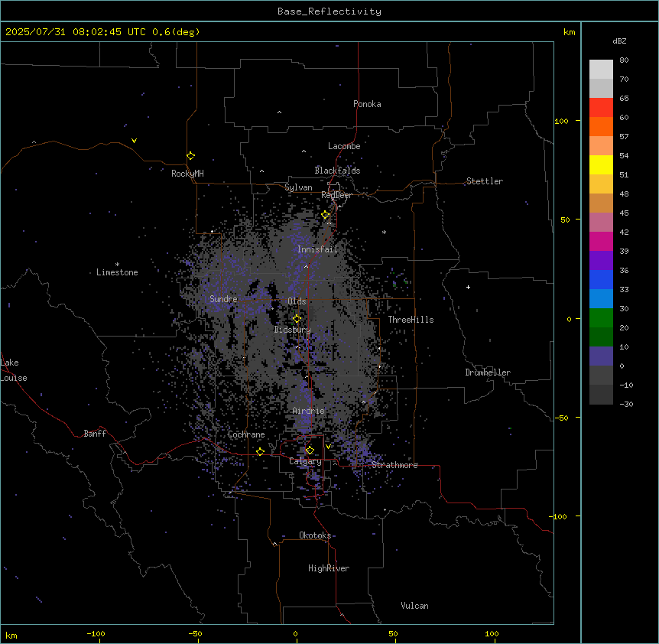Image resolution: width=659 pixels, height=644 pixels.
Task: Click the Sundre city label
Action: tap(223, 299)
